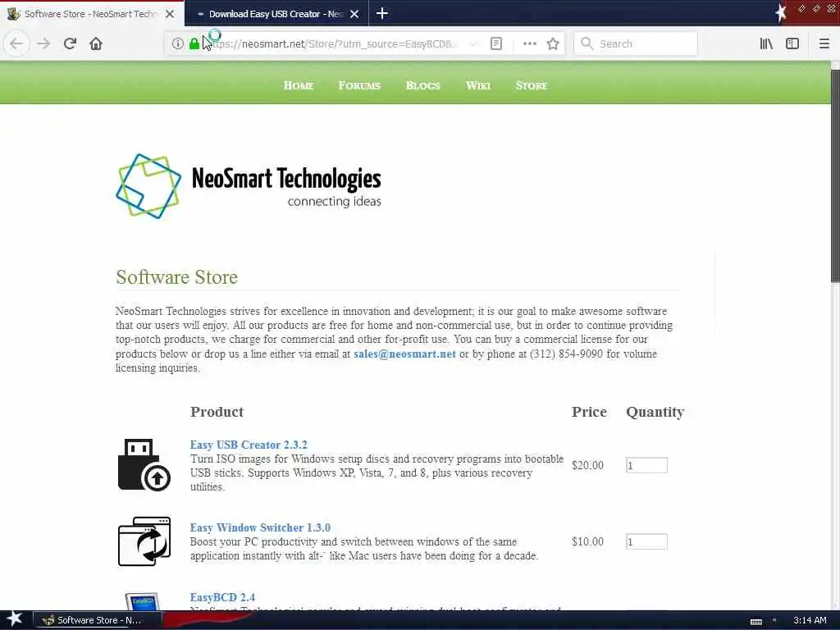Click the Price column header
The width and height of the screenshot is (840, 630).
(x=589, y=412)
